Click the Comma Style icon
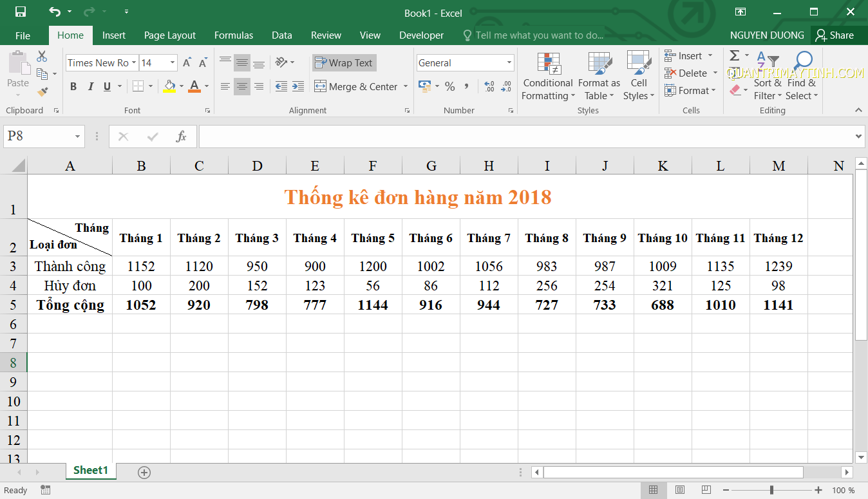The height and width of the screenshot is (499, 868). (466, 86)
